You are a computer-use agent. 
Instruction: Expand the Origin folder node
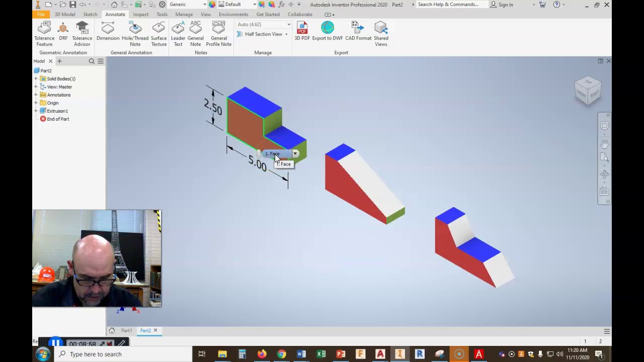pyautogui.click(x=36, y=103)
